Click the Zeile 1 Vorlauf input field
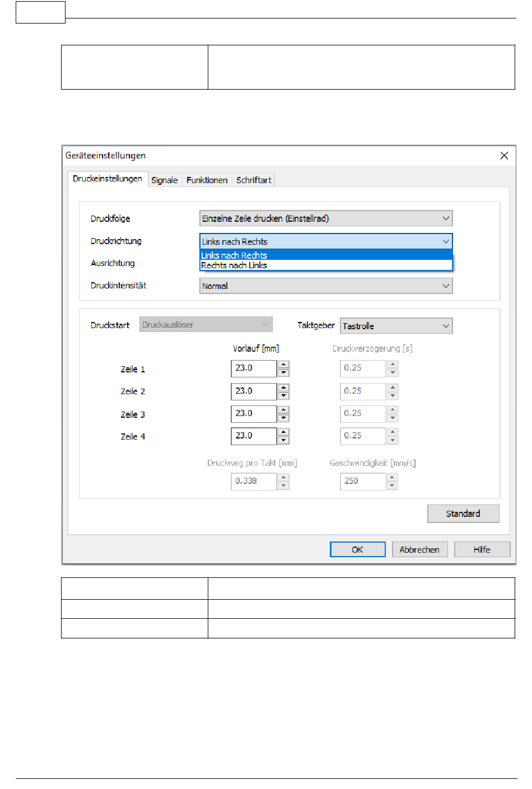This screenshot has width=532, height=789. 254,368
